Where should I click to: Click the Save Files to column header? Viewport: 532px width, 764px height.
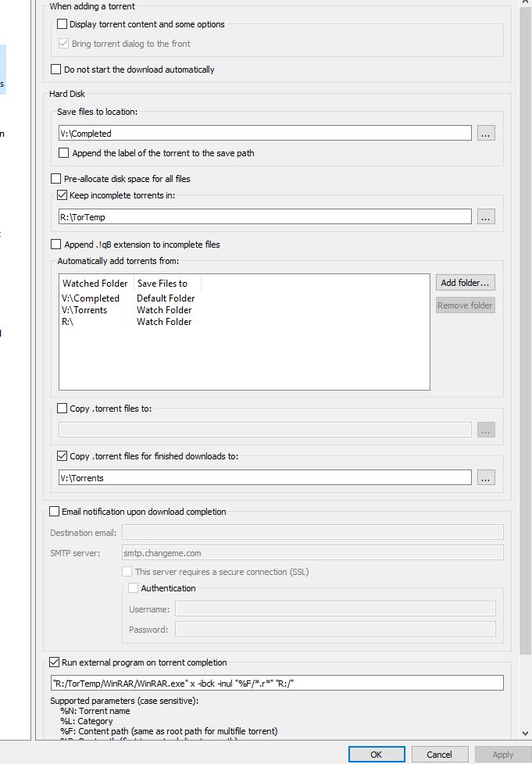pos(167,283)
